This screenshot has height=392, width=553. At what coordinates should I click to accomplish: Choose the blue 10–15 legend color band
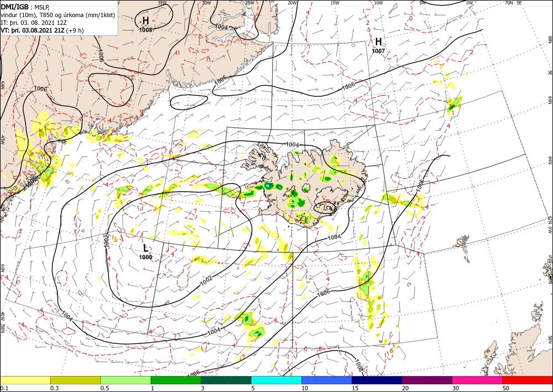pos(327,380)
